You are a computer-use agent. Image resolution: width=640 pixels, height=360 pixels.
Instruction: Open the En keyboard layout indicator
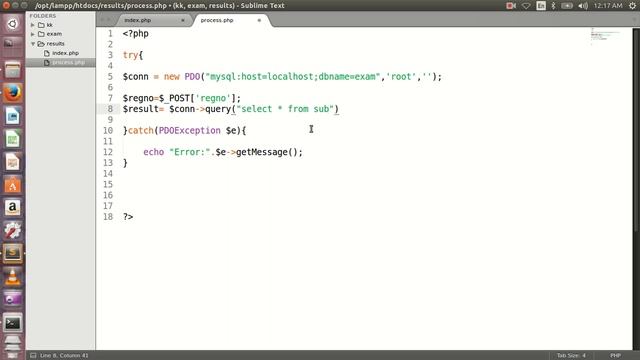[541, 6]
